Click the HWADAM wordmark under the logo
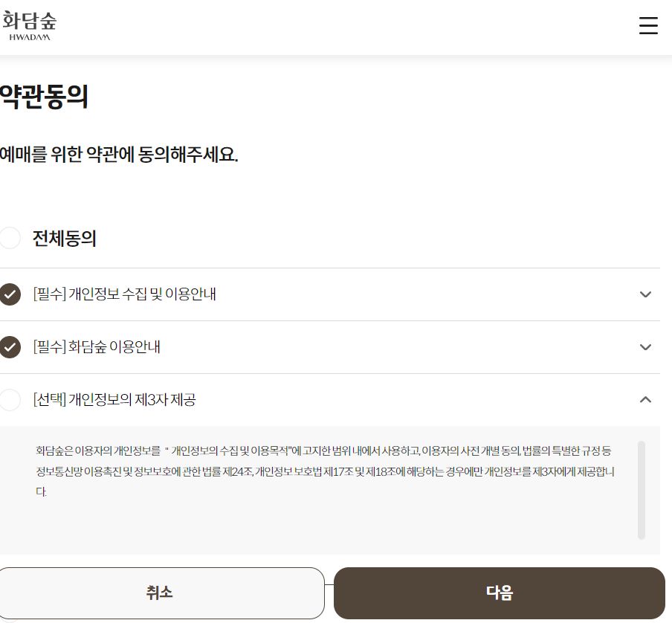Image resolution: width=672 pixels, height=623 pixels. (x=30, y=36)
